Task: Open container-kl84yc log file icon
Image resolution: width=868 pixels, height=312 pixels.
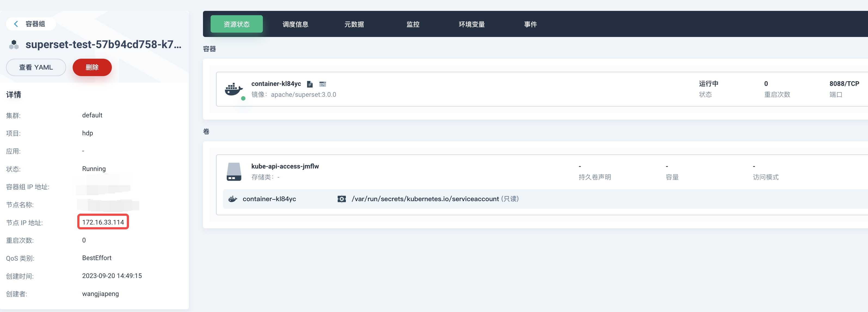Action: pyautogui.click(x=310, y=84)
